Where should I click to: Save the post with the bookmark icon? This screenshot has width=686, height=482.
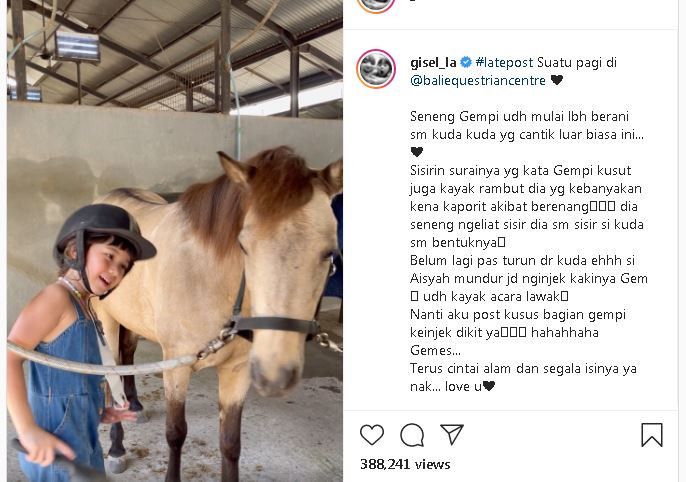pos(652,435)
